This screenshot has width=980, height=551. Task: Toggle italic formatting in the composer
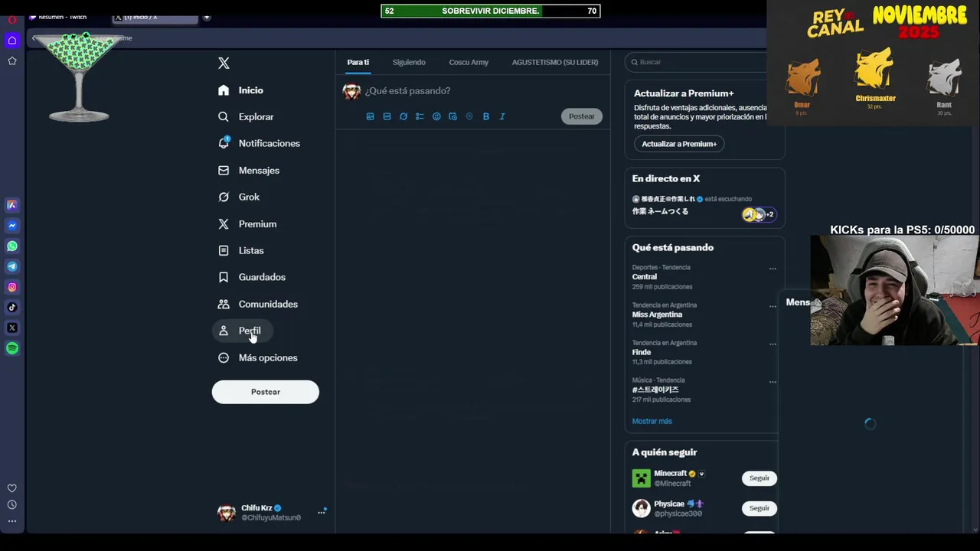point(502,116)
